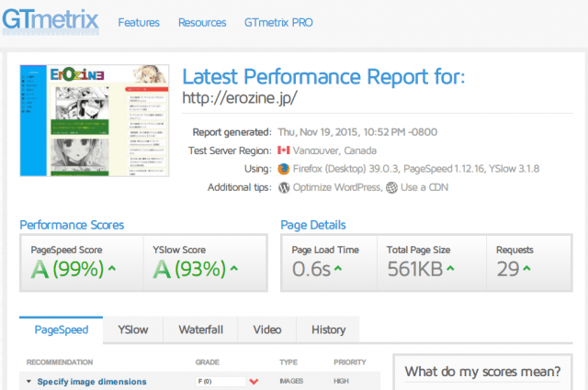Open the Features menu link
Image resolution: width=588 pixels, height=390 pixels.
click(139, 23)
